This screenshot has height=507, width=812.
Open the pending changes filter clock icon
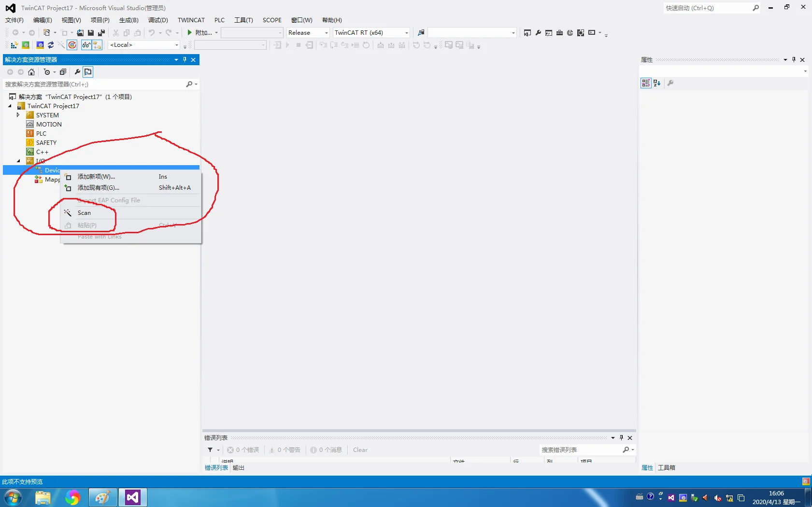pos(47,72)
